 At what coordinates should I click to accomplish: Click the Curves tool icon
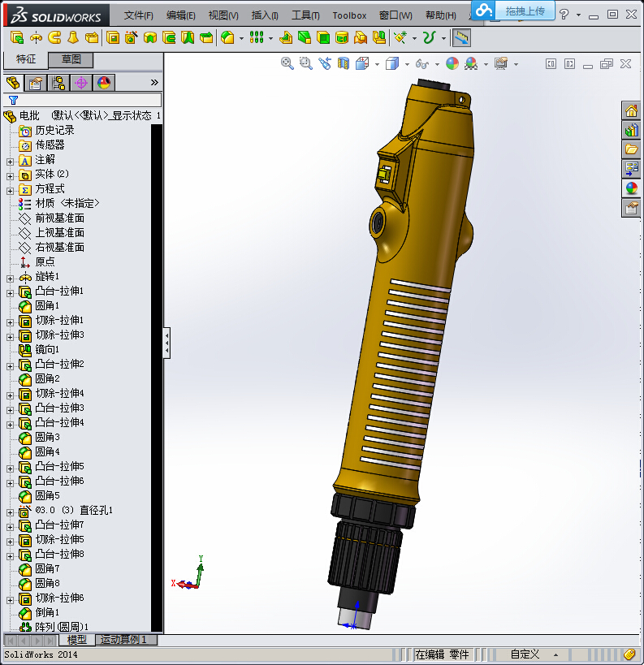430,37
